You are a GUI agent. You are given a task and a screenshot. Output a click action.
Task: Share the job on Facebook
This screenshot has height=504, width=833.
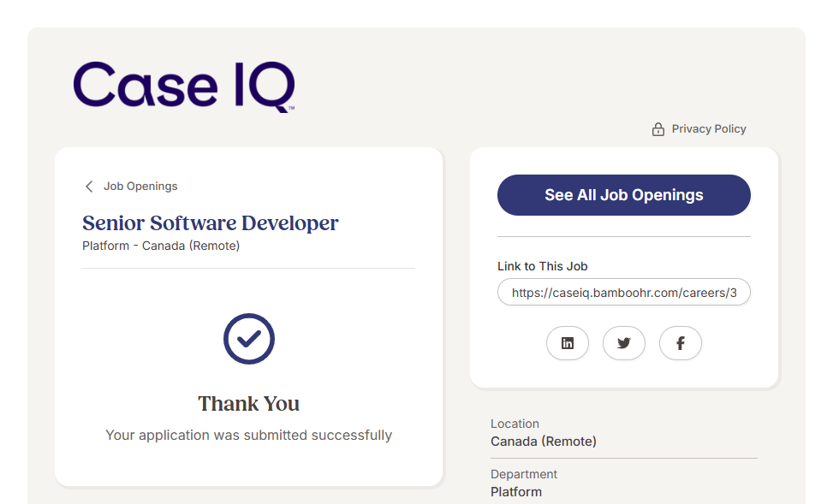click(x=681, y=343)
